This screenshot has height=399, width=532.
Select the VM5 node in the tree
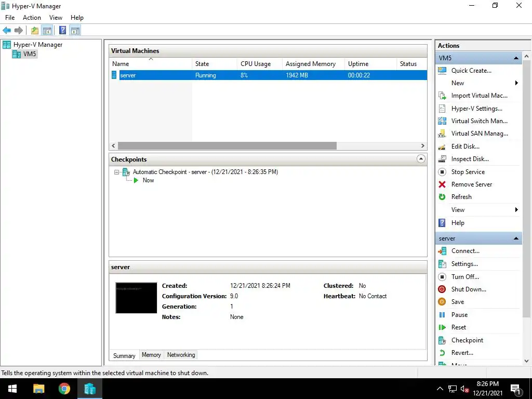click(x=30, y=54)
